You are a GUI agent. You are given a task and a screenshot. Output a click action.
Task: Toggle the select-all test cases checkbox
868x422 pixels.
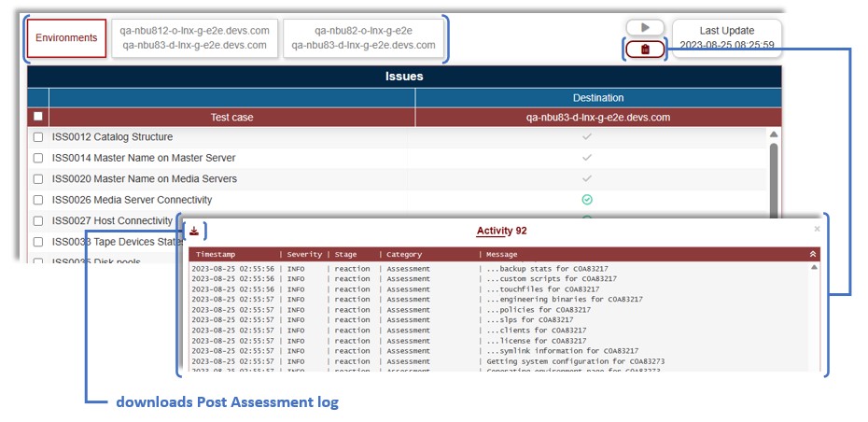(x=38, y=118)
